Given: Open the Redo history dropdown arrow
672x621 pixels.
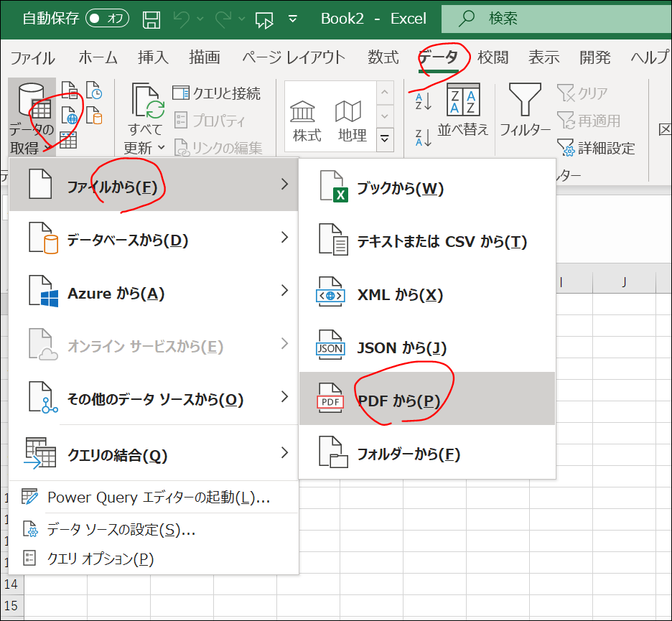Looking at the screenshot, I should pyautogui.click(x=242, y=19).
